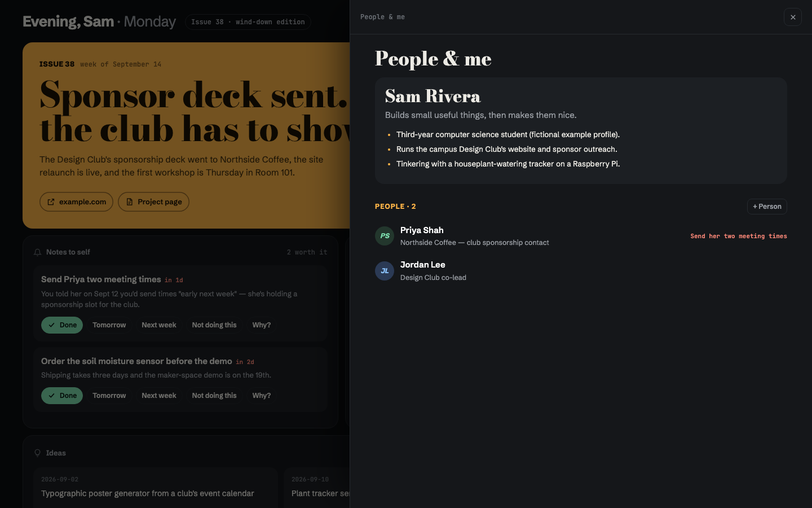This screenshot has width=812, height=508.
Task: Click the 'Send Priya two meeting times' title
Action: pos(101,279)
